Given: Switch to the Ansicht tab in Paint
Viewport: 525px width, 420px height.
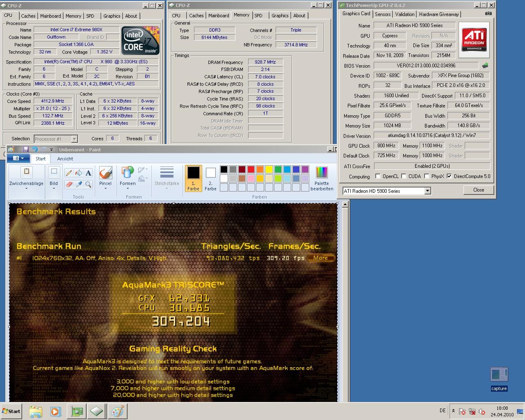Looking at the screenshot, I should 65,159.
